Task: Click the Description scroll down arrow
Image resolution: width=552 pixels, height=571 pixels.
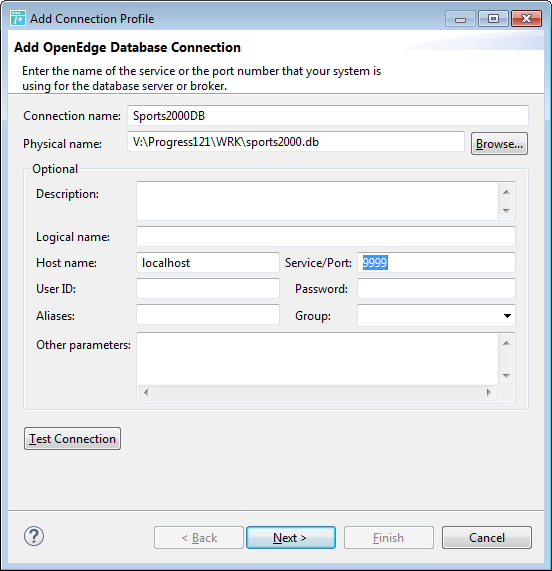Action: pyautogui.click(x=506, y=210)
